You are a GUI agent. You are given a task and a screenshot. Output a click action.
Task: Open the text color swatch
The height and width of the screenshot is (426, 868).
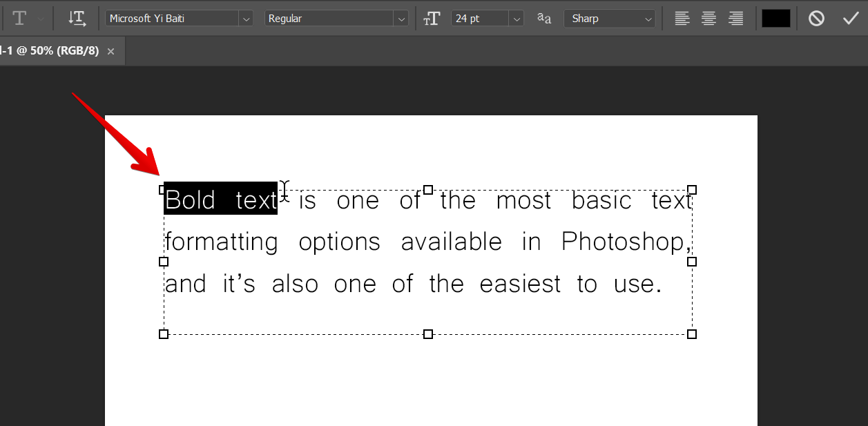point(775,18)
